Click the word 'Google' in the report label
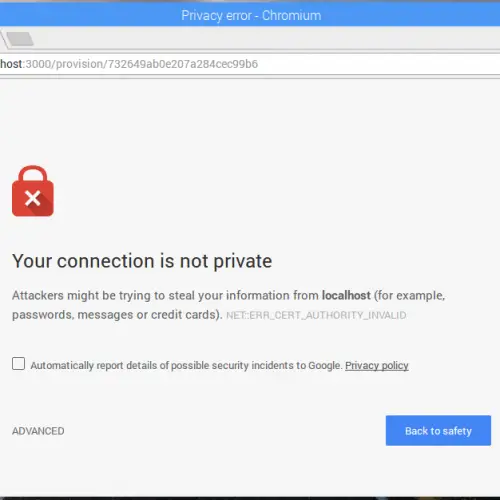 tap(324, 366)
